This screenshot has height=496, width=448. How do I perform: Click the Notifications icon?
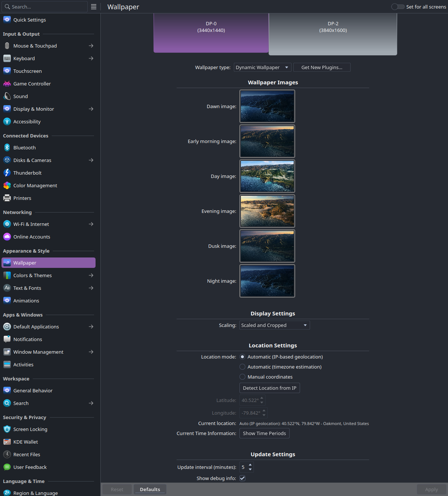7,339
